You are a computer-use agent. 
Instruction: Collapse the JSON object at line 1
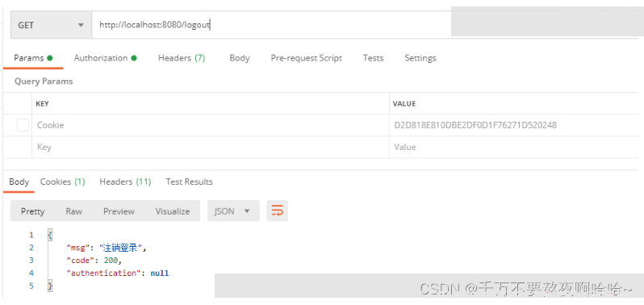point(50,236)
